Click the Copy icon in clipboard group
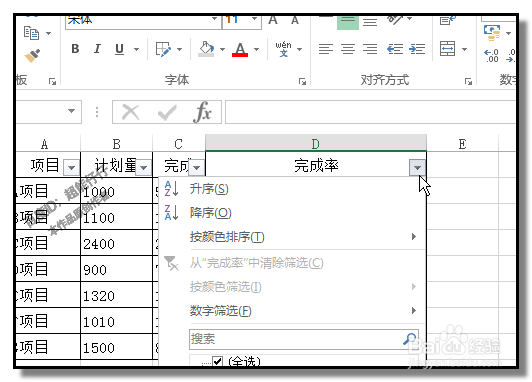This screenshot has height=382, width=532. point(32,33)
